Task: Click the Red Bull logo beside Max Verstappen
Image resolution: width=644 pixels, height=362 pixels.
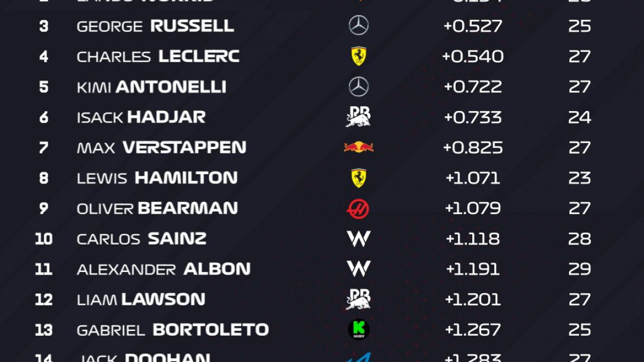Action: coord(358,147)
